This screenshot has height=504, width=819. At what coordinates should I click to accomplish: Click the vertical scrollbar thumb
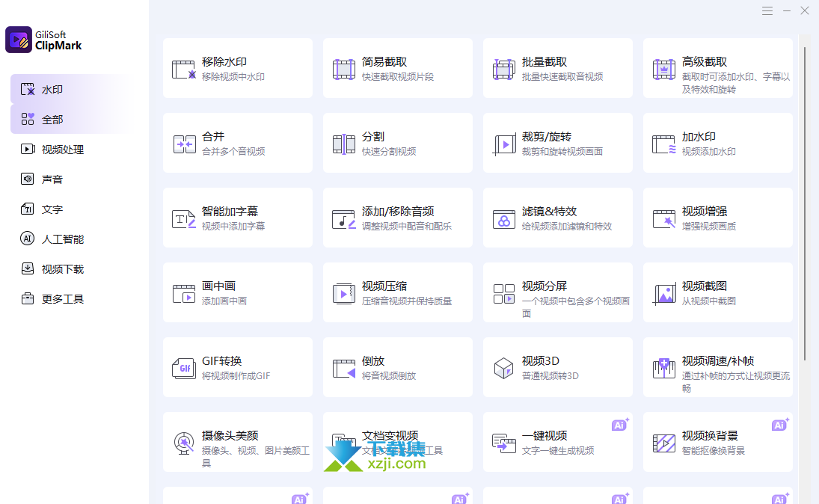click(804, 203)
